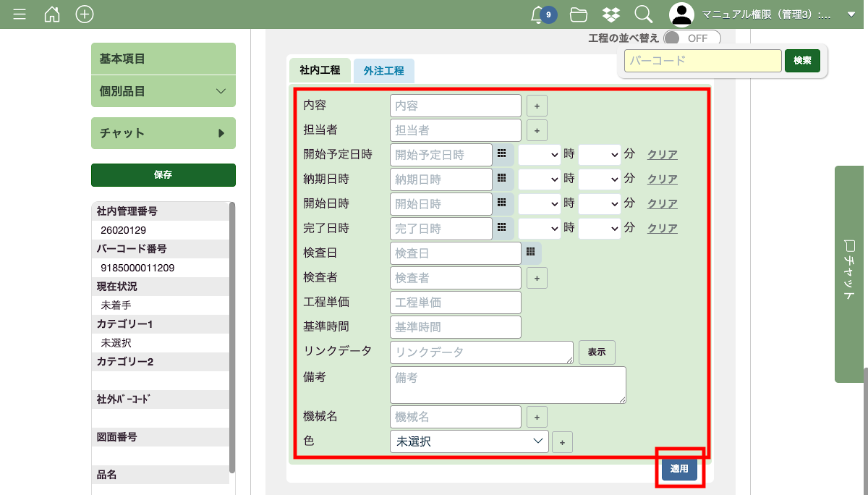Focus the バーコード input field

702,61
